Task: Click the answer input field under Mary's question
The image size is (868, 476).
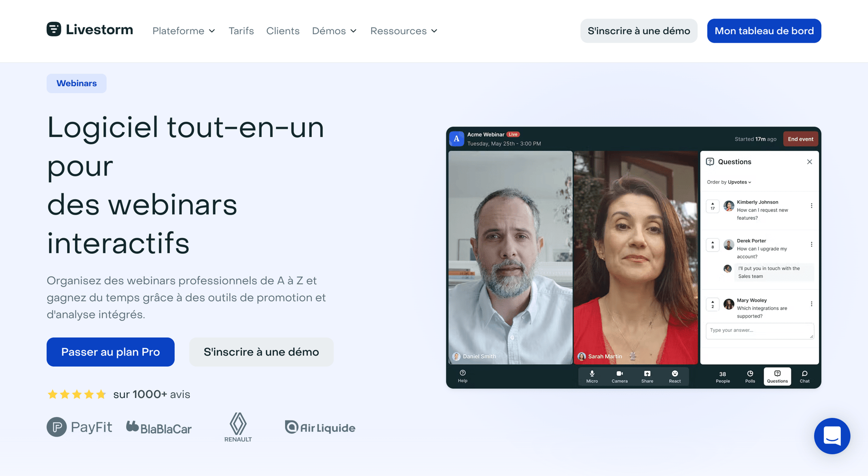Action: pos(759,330)
